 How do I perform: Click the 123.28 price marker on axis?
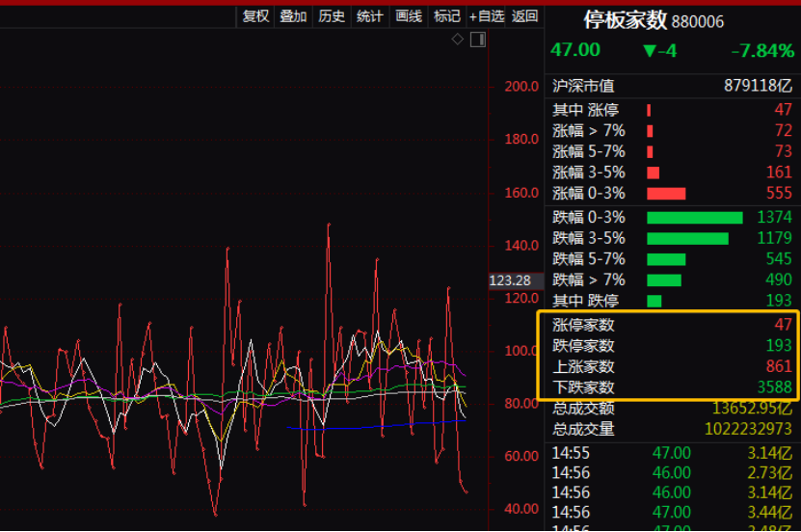pyautogui.click(x=511, y=280)
